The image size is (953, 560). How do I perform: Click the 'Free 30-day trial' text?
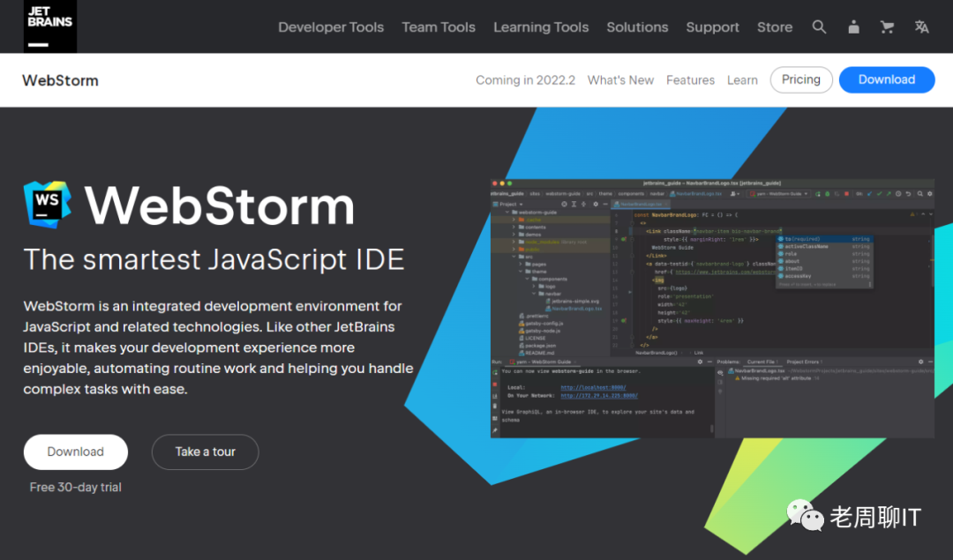75,487
